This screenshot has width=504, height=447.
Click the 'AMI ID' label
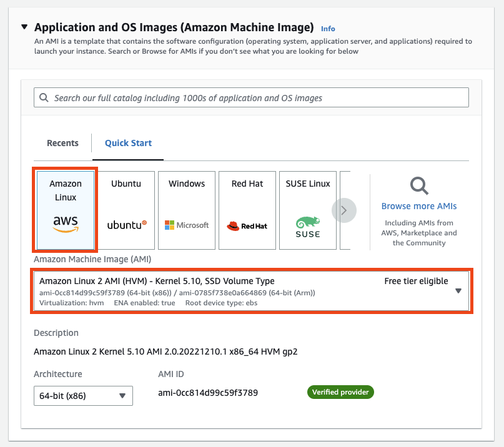pos(171,374)
